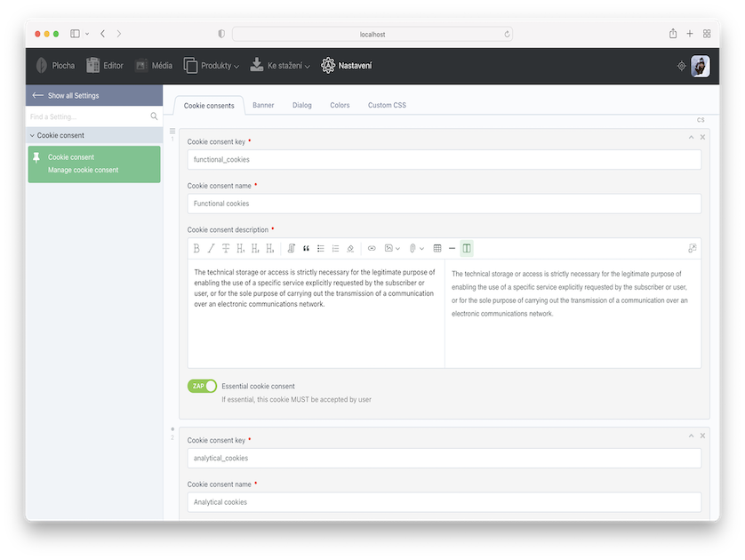Image resolution: width=745 pixels, height=560 pixels.
Task: Insert a bulleted list in the description
Action: [321, 248]
